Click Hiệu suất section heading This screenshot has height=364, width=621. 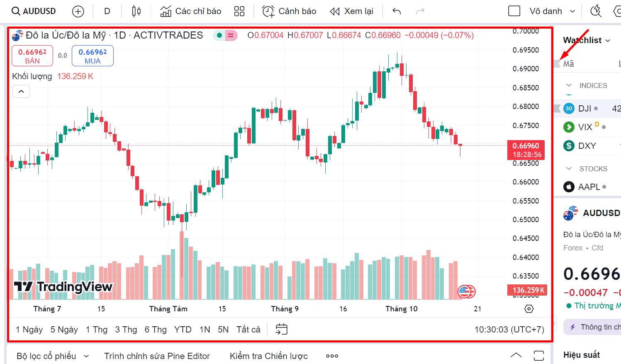coord(582,355)
